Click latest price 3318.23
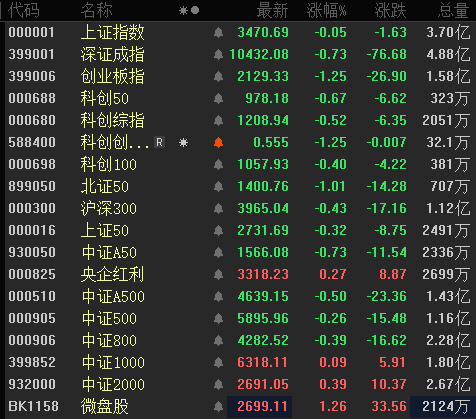476x419 pixels. (263, 275)
